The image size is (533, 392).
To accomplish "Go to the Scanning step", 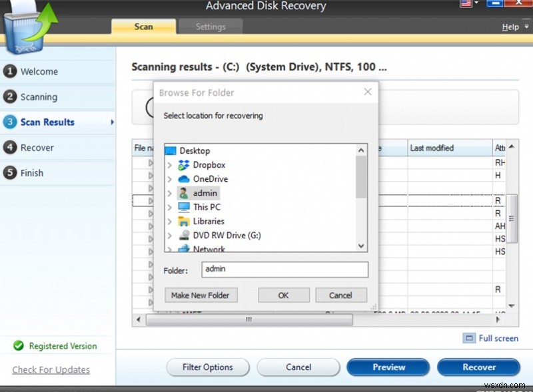I will (x=39, y=97).
